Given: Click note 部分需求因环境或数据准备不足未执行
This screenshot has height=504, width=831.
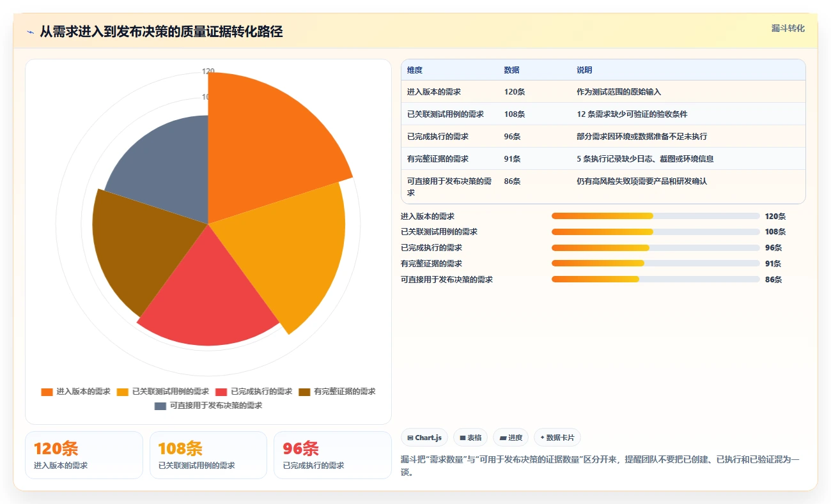Looking at the screenshot, I should (642, 137).
